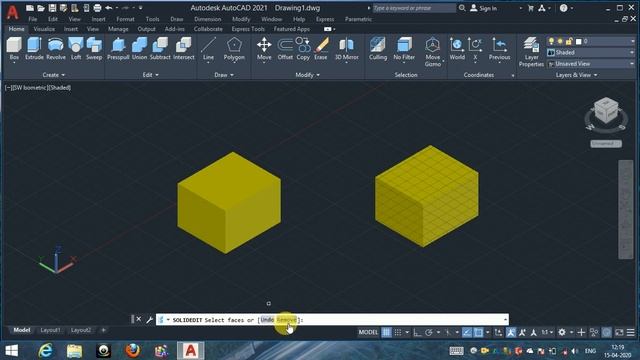The width and height of the screenshot is (640, 360).
Task: Select the Polygon tool
Action: click(234, 49)
